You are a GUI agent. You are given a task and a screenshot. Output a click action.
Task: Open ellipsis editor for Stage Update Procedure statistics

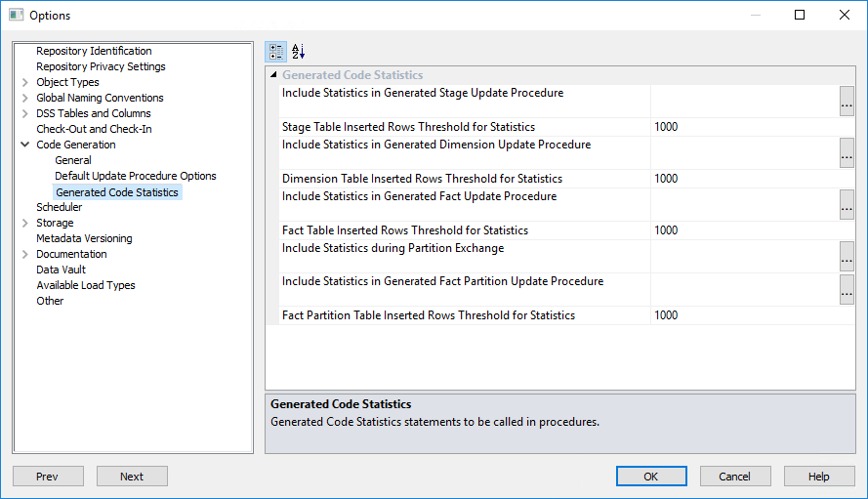847,102
